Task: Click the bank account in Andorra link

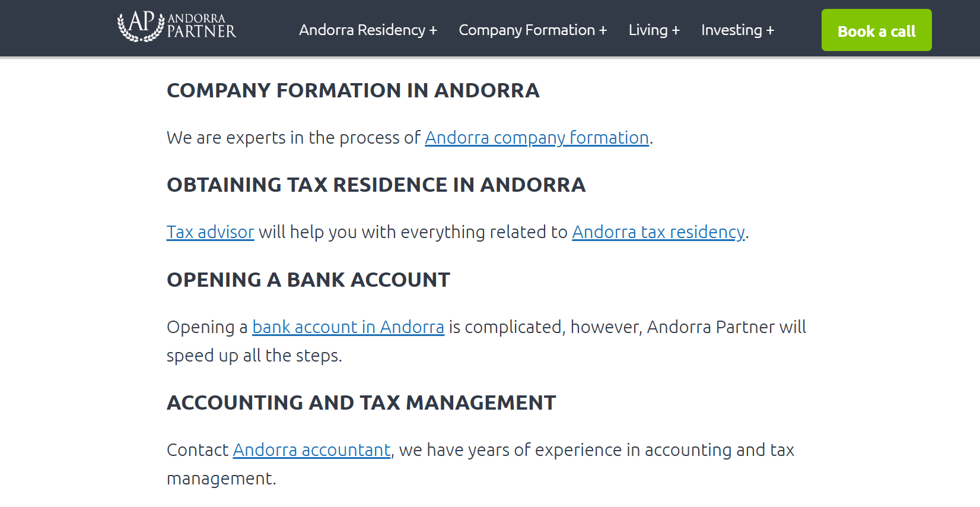Action: (x=348, y=327)
